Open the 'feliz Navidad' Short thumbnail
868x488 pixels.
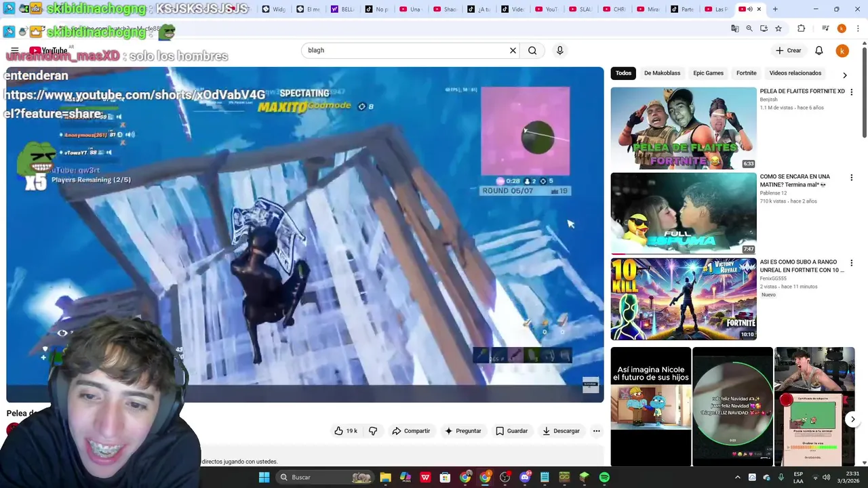click(732, 407)
